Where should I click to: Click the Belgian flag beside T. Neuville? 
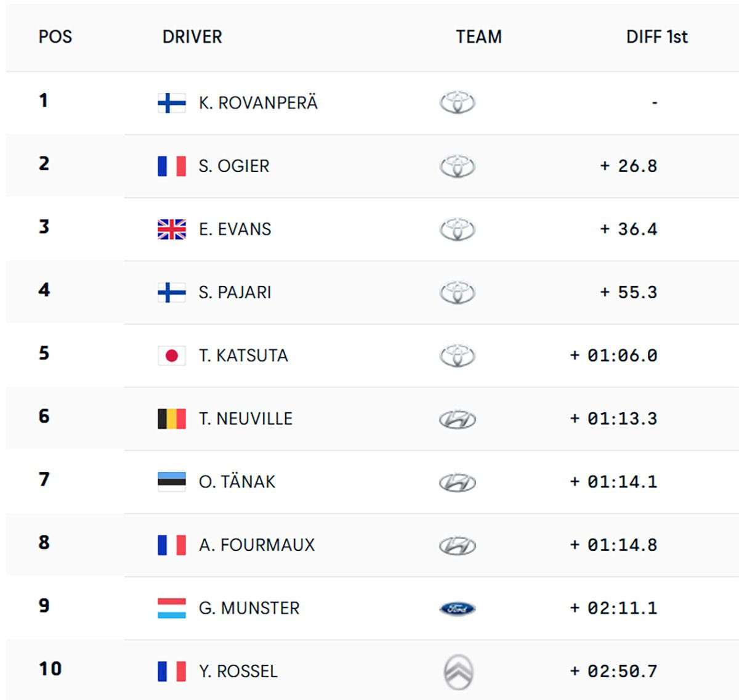pyautogui.click(x=172, y=419)
